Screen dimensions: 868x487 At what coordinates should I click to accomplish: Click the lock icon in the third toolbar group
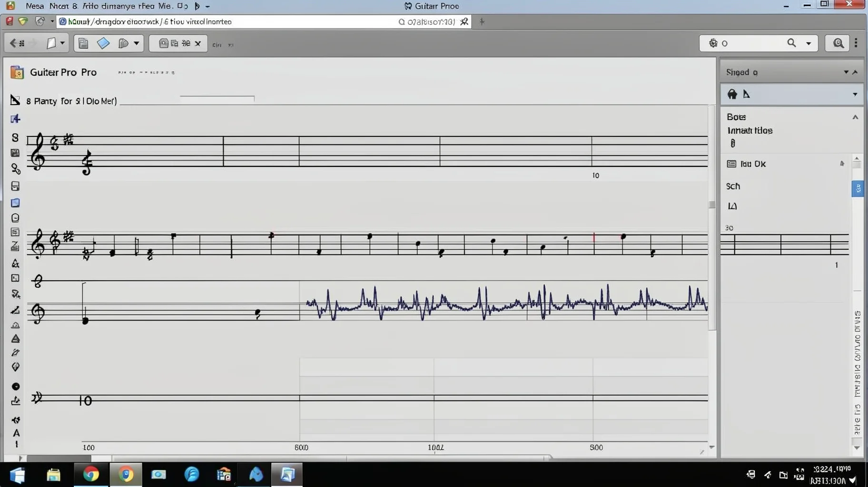click(163, 43)
